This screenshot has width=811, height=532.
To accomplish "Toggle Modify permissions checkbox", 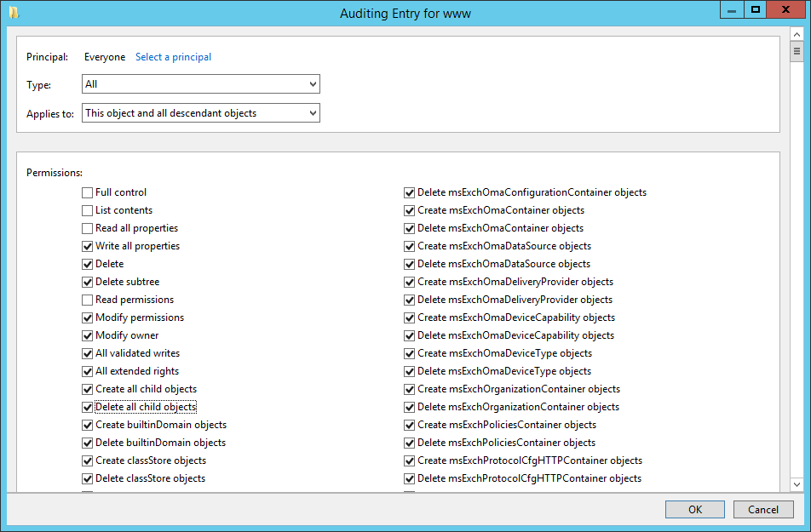I will [x=88, y=318].
